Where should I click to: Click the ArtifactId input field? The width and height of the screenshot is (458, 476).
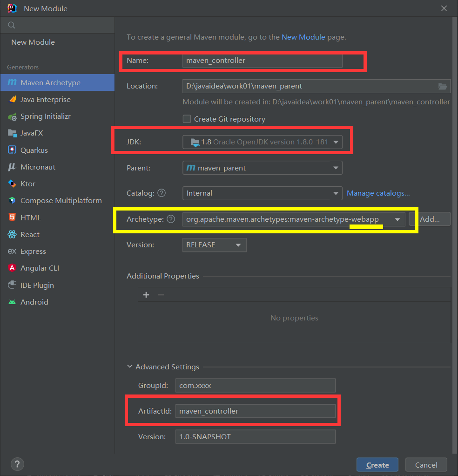pos(256,411)
